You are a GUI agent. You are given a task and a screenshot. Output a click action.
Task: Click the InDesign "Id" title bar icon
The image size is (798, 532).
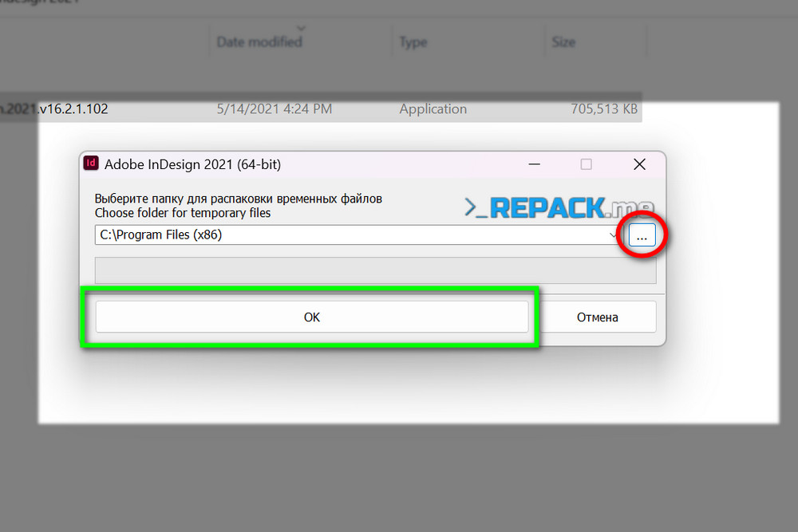tap(91, 164)
